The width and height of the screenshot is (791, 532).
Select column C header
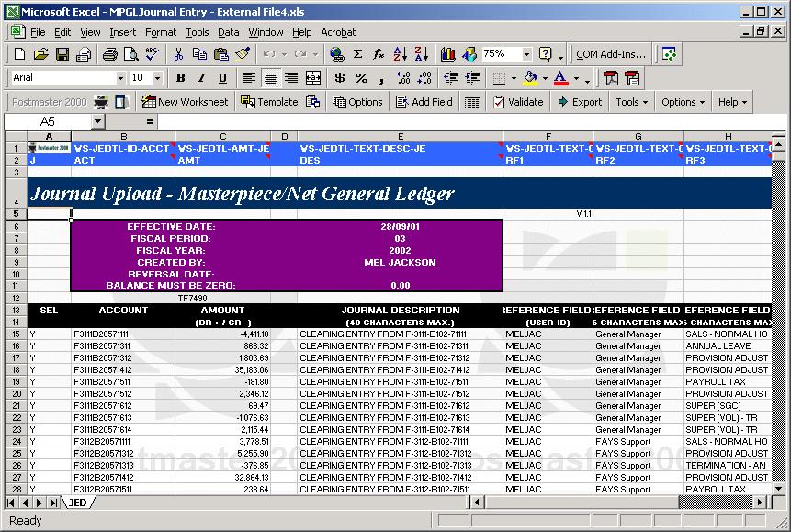pos(223,137)
